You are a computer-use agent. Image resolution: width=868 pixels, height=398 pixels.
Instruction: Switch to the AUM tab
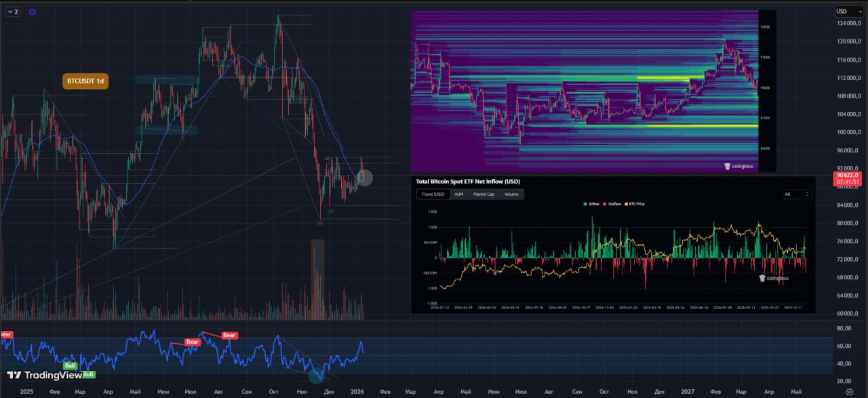point(458,194)
